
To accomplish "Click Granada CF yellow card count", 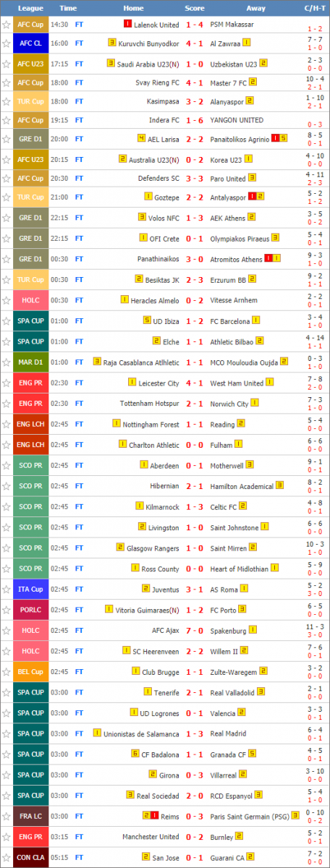I will pos(253,754).
